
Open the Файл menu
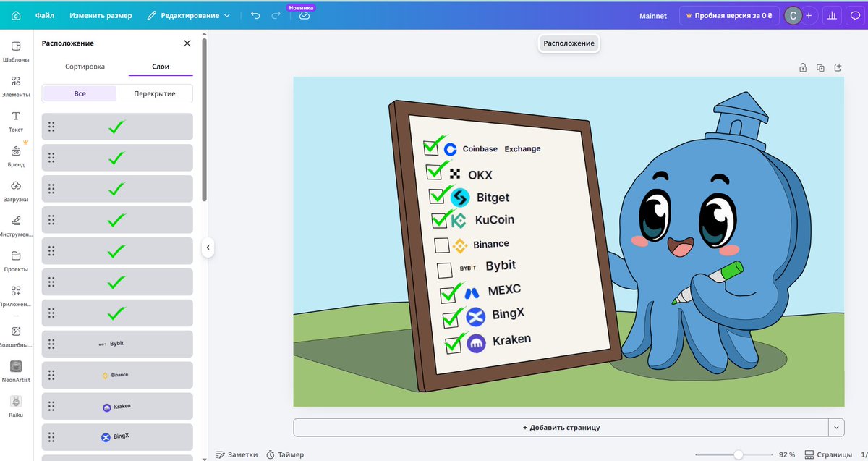tap(45, 15)
